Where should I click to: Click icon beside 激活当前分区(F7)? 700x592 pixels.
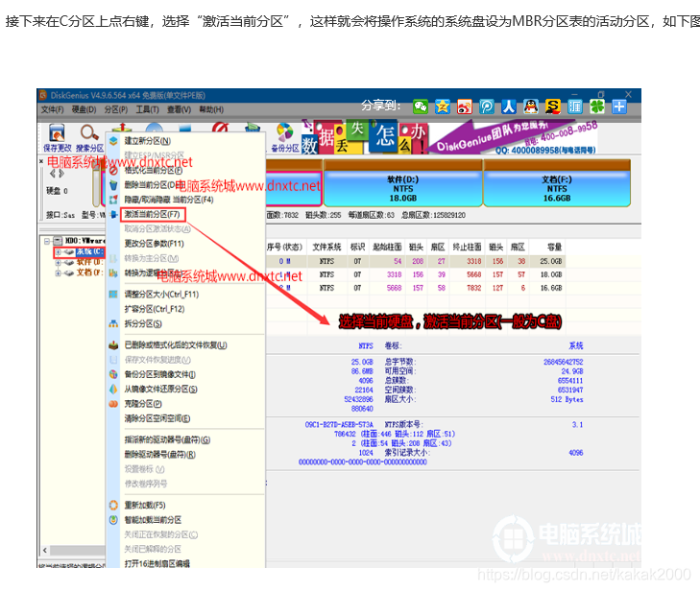point(113,214)
